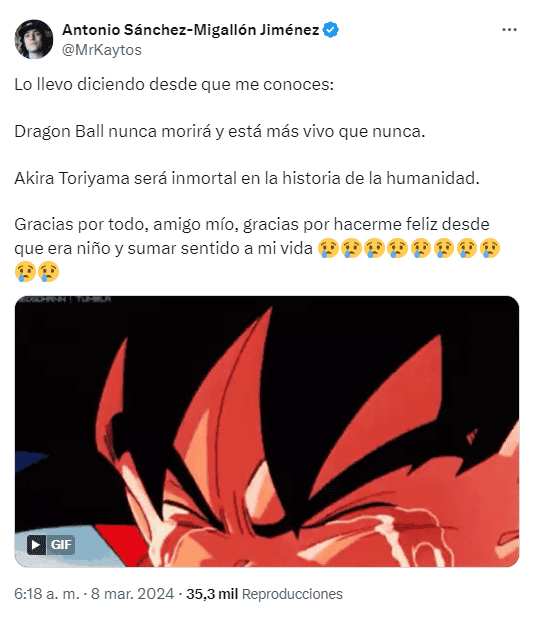Screen dimensions: 534x618
Task: Click the first crying emoji after 'vida'
Action: point(328,248)
